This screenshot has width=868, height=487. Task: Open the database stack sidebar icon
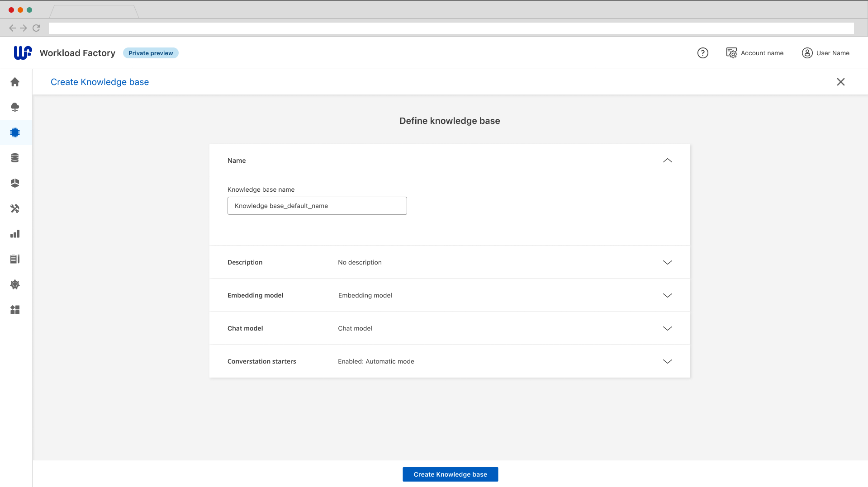(x=15, y=158)
